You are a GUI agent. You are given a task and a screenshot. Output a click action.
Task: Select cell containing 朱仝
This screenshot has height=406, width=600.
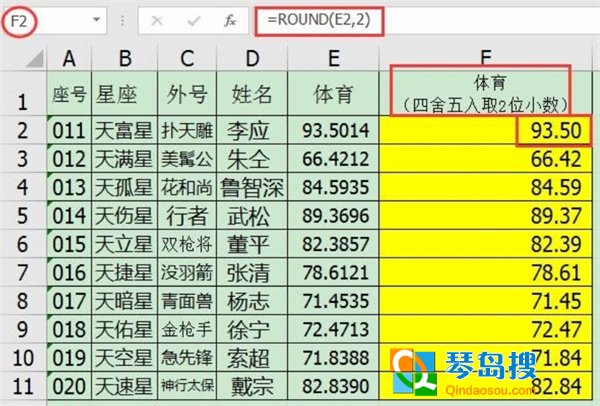click(x=252, y=158)
